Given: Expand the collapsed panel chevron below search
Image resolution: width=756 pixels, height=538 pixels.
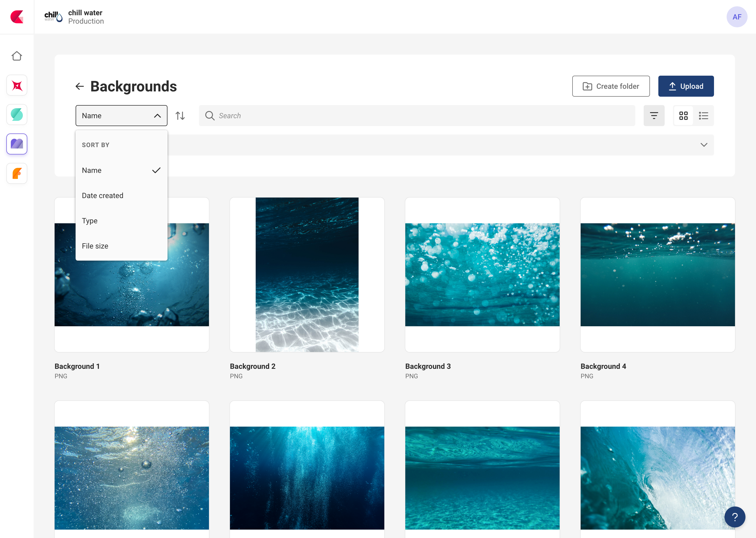Looking at the screenshot, I should point(704,145).
